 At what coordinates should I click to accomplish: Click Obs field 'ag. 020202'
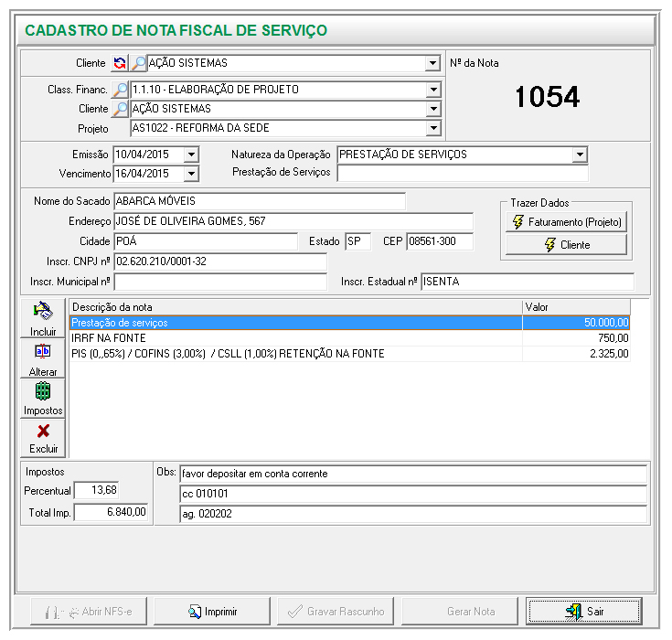(413, 514)
